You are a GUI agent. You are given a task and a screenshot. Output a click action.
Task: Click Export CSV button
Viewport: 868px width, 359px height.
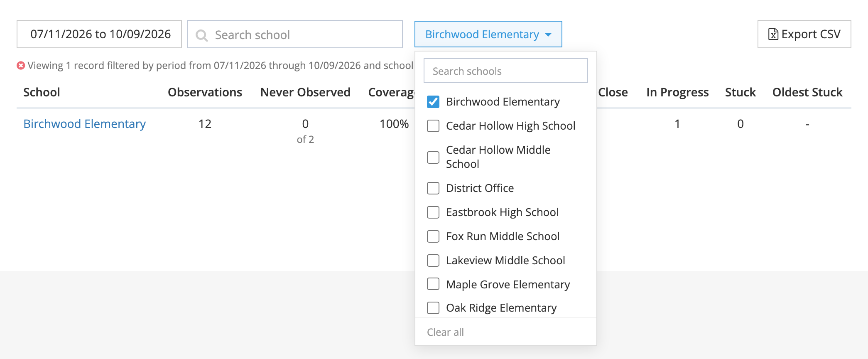click(804, 34)
